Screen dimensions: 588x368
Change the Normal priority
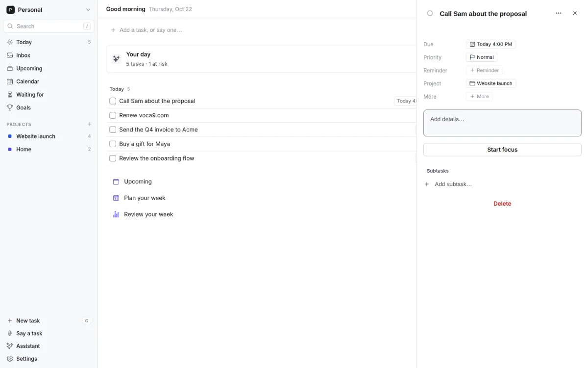(x=482, y=57)
